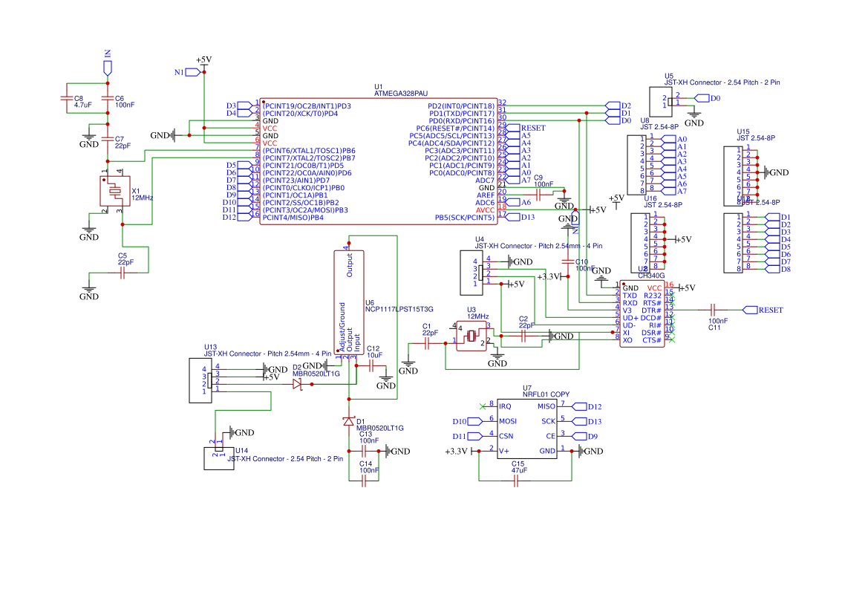Click the DTR# pin label on CH340G
The height and width of the screenshot is (615, 868).
point(651,310)
